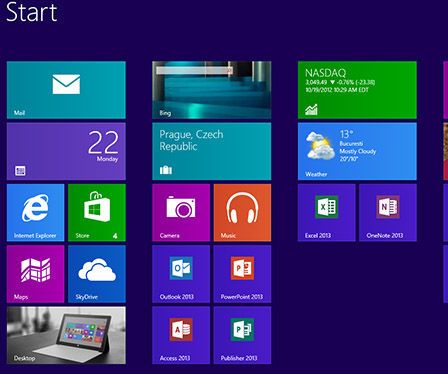Open the Weather tile for Bucuresti
The width and height of the screenshot is (448, 374).
click(x=357, y=151)
